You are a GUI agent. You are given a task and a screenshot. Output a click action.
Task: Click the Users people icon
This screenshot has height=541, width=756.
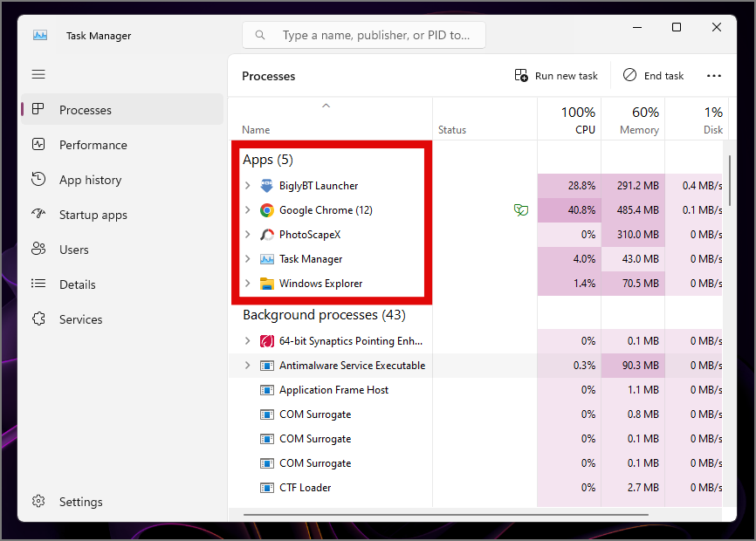click(x=38, y=249)
